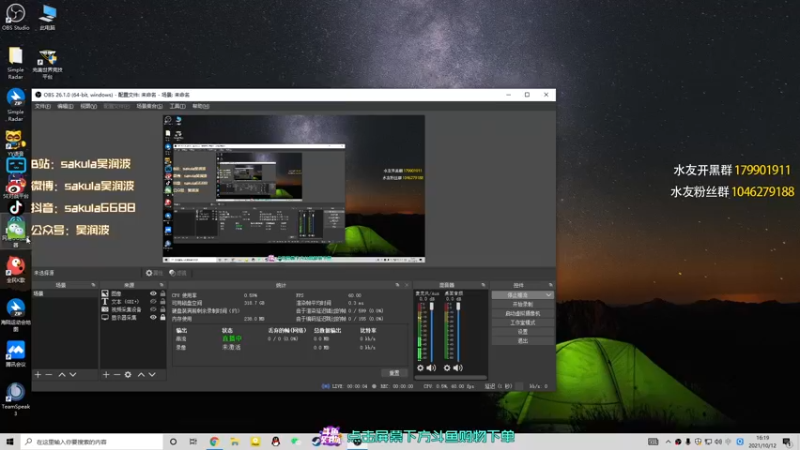Open the 视图(V) menu
Screen dimensions: 800x450
pos(88,106)
